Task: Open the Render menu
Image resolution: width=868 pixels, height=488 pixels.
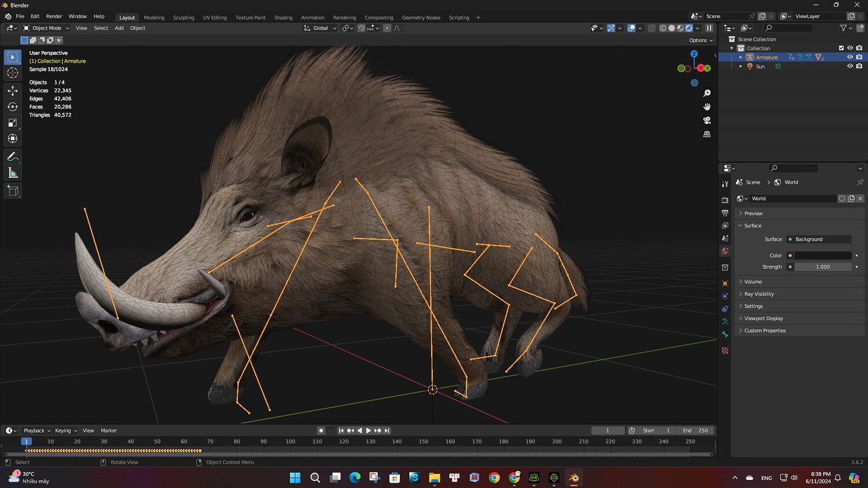Action: tap(54, 16)
